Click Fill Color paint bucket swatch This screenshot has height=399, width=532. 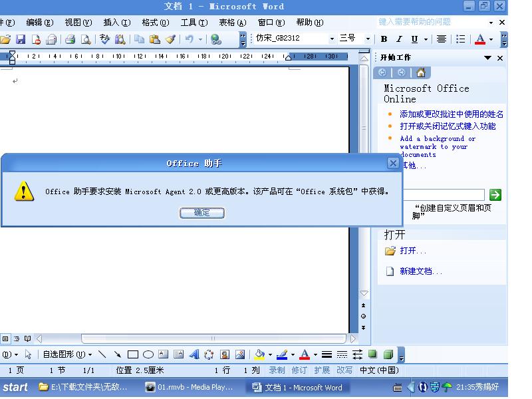(260, 354)
